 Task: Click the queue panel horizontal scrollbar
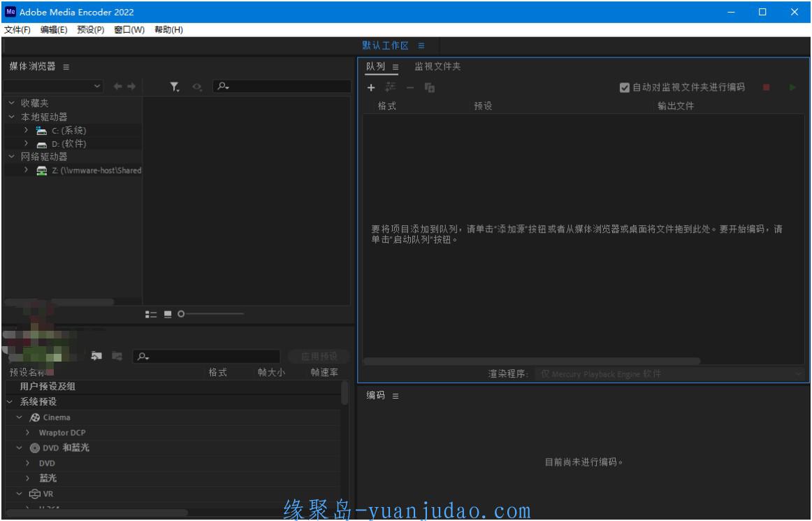coord(531,361)
